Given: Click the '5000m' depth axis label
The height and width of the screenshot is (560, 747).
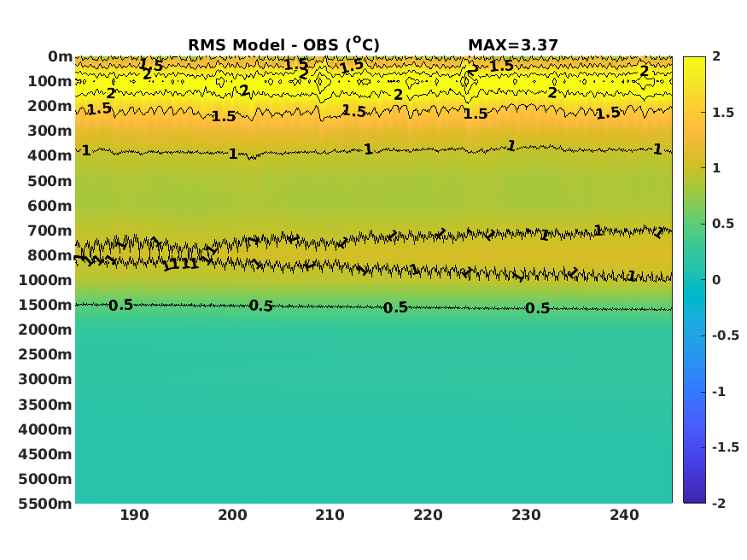Looking at the screenshot, I should pyautogui.click(x=45, y=480).
